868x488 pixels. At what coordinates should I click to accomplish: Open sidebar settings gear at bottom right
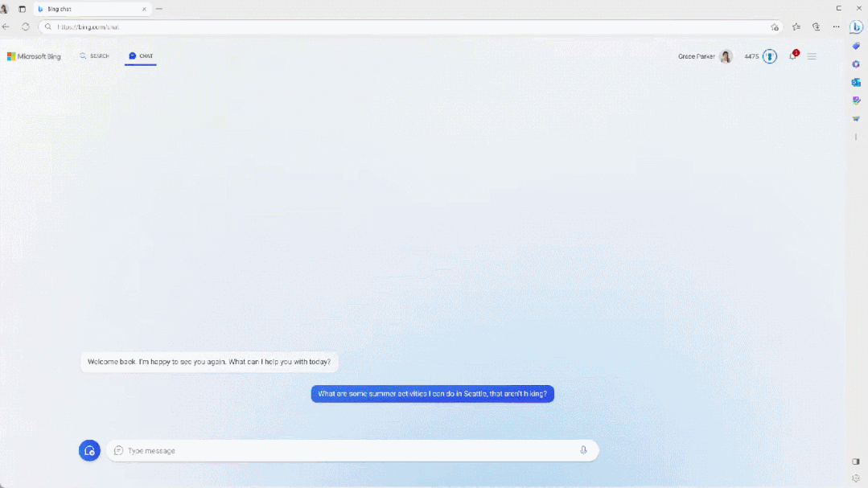click(856, 478)
